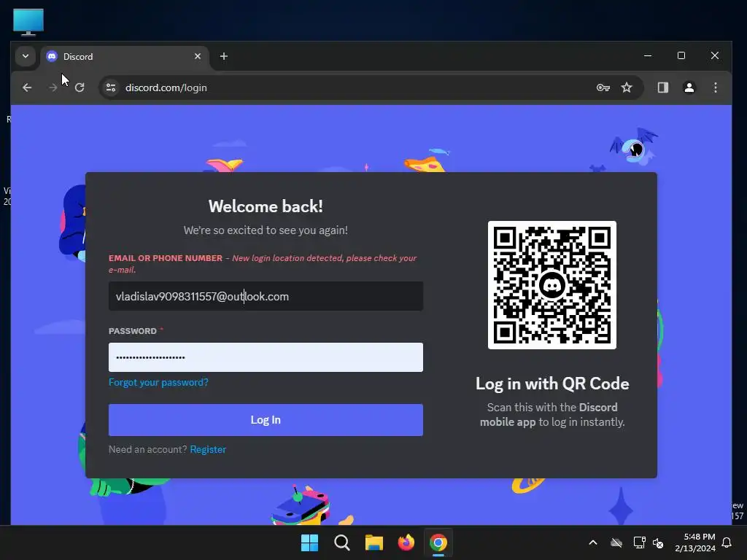
Task: Click the Chrome taskbar icon
Action: click(438, 542)
